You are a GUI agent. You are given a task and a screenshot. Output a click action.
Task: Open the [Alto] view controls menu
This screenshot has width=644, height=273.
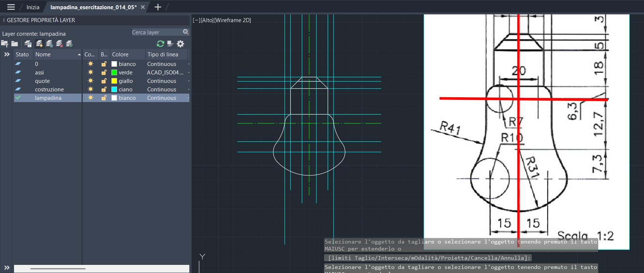[x=207, y=20]
